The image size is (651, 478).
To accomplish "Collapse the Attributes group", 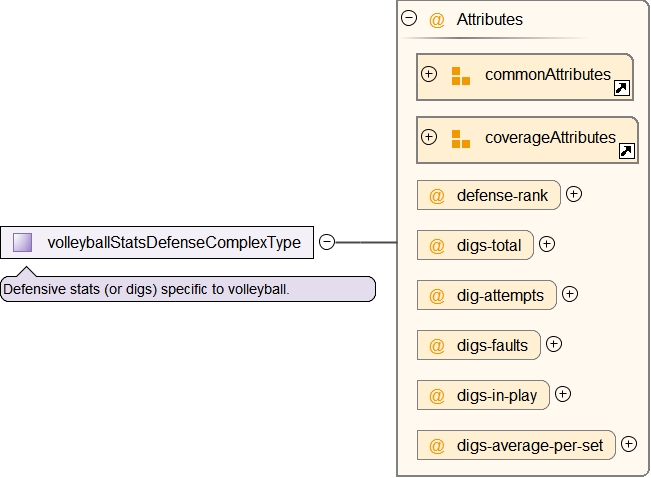I will click(x=409, y=18).
